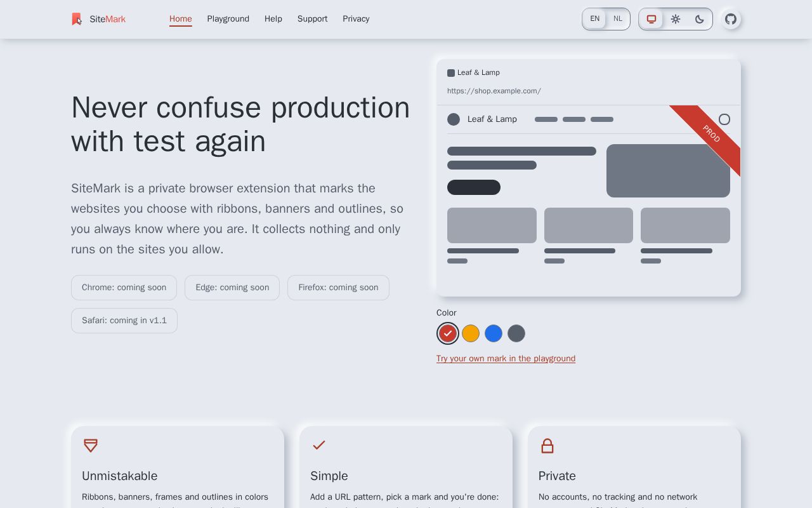812x508 pixels.
Task: Click Edge: coming soon button
Action: pyautogui.click(x=232, y=288)
